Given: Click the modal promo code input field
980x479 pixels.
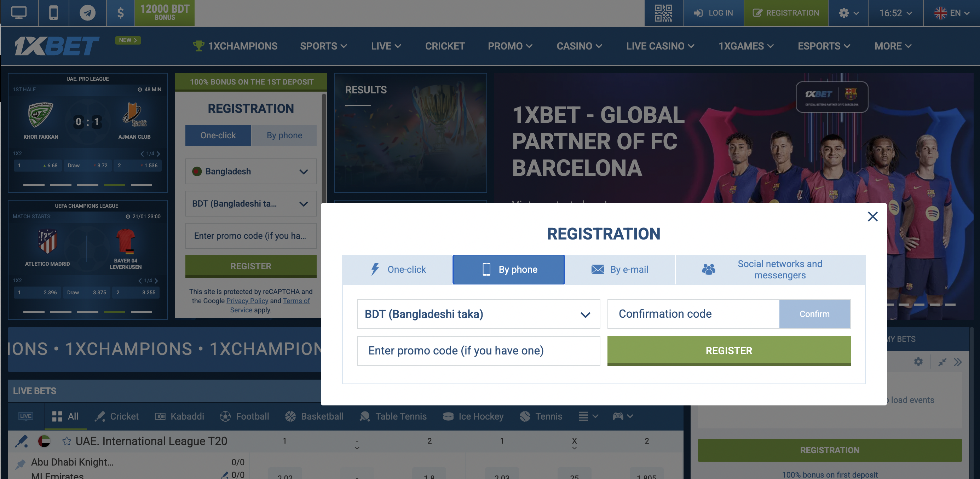Looking at the screenshot, I should pos(478,350).
